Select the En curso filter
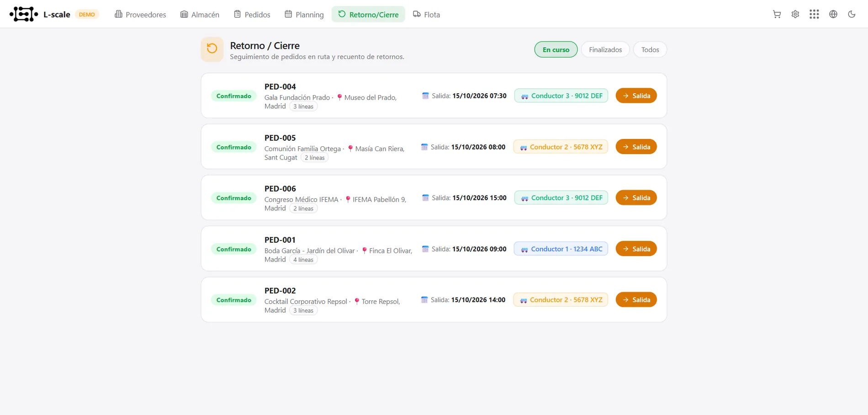The height and width of the screenshot is (415, 868). click(556, 49)
